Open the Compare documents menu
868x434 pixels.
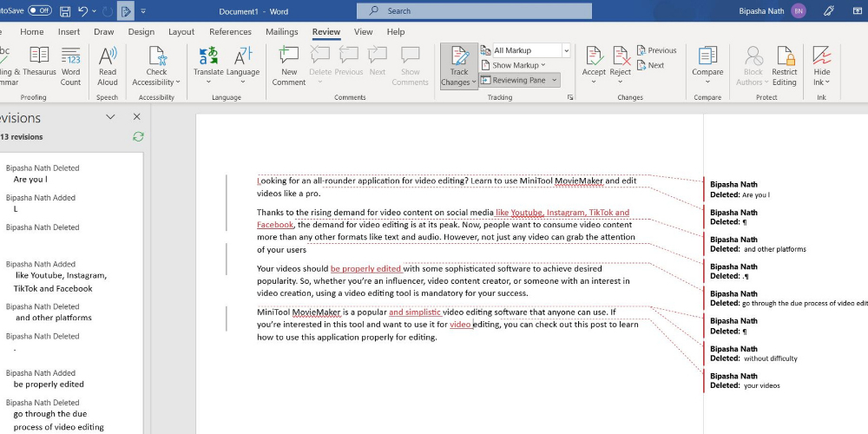[707, 67]
